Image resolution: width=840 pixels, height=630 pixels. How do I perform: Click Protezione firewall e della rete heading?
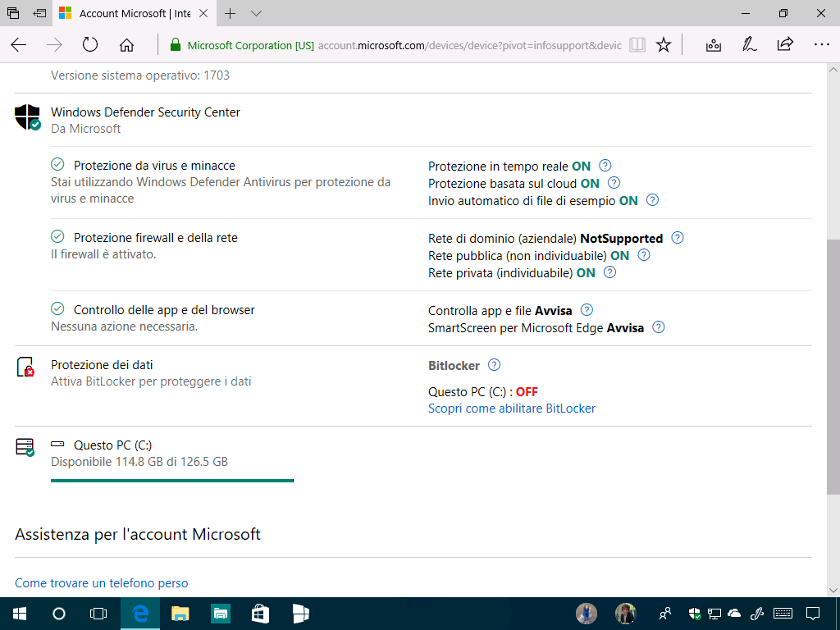(x=155, y=238)
